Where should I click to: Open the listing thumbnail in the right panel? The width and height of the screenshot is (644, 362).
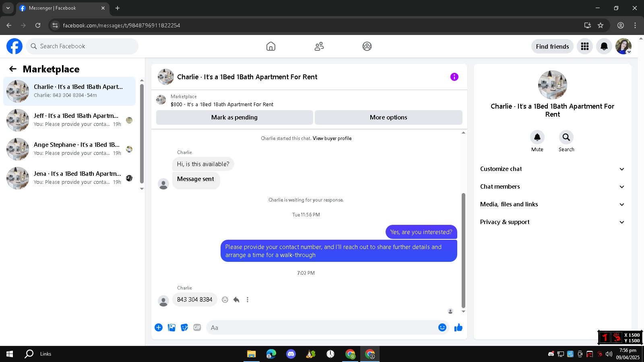point(553,85)
